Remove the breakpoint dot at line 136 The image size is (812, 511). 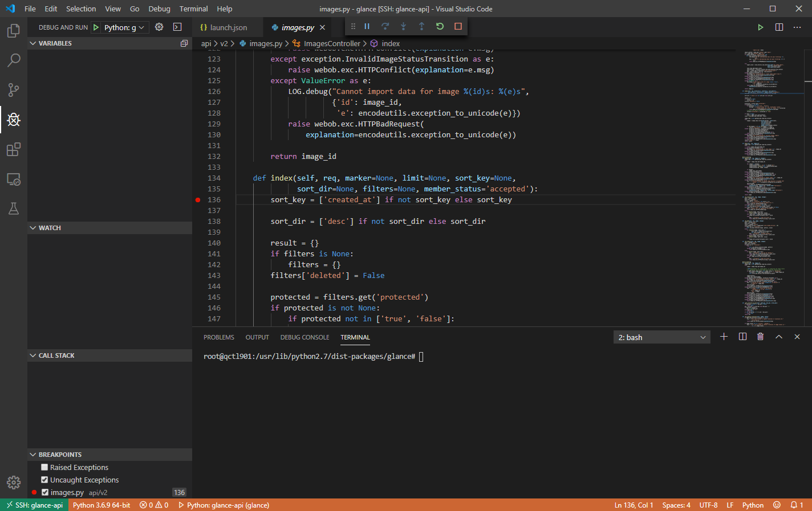tap(198, 200)
